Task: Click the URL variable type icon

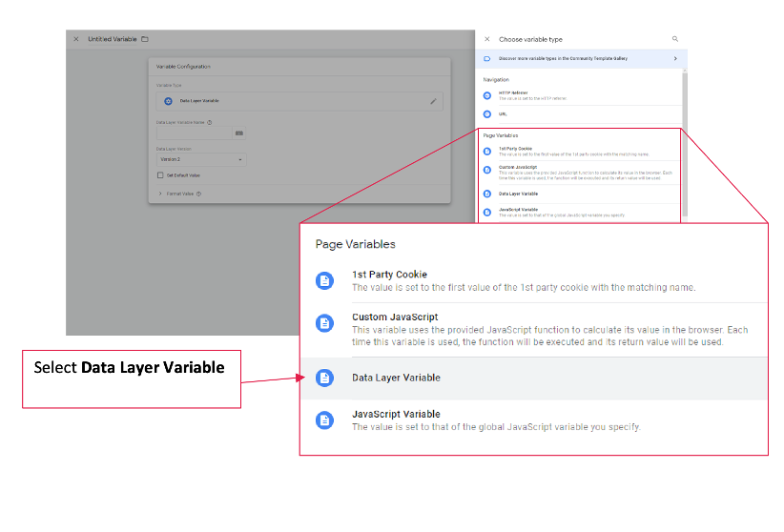Action: [487, 113]
